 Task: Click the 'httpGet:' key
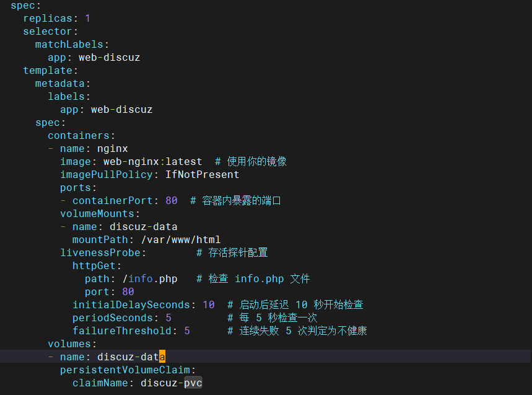point(97,265)
